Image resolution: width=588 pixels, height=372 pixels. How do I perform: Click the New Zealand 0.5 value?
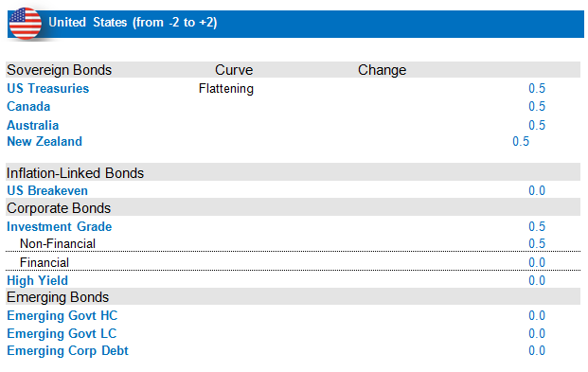pos(521,141)
